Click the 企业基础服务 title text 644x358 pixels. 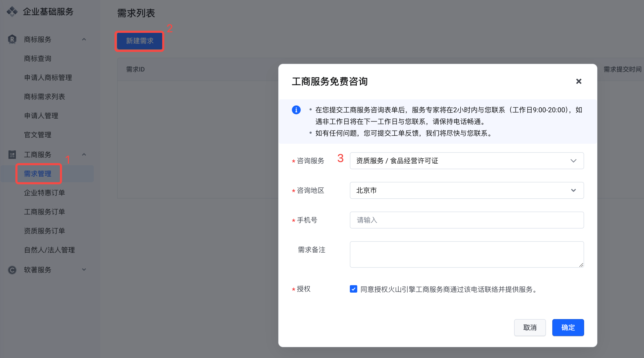click(x=48, y=12)
